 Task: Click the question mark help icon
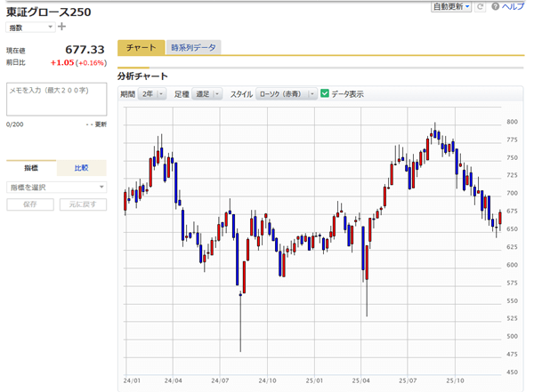pyautogui.click(x=494, y=6)
